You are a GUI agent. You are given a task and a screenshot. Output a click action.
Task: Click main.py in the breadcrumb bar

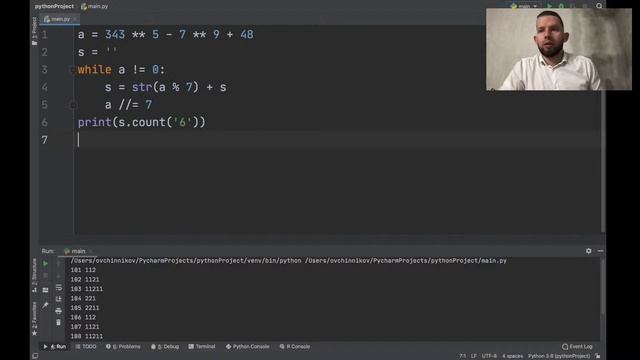(x=95, y=6)
